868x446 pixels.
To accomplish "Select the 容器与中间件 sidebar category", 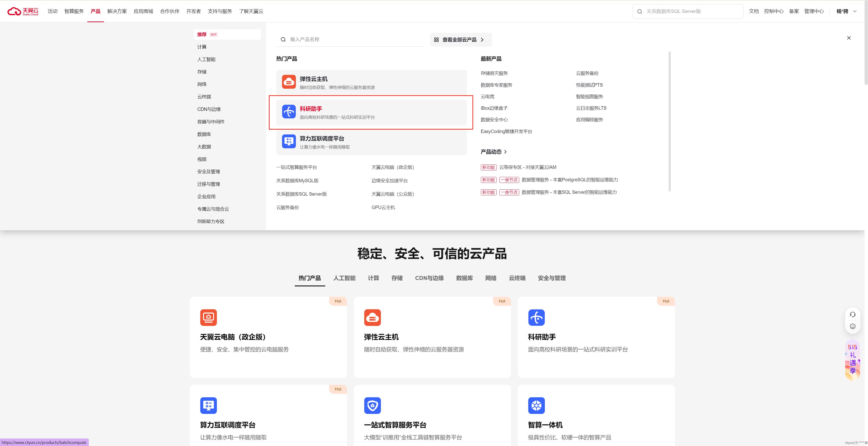I will [211, 122].
